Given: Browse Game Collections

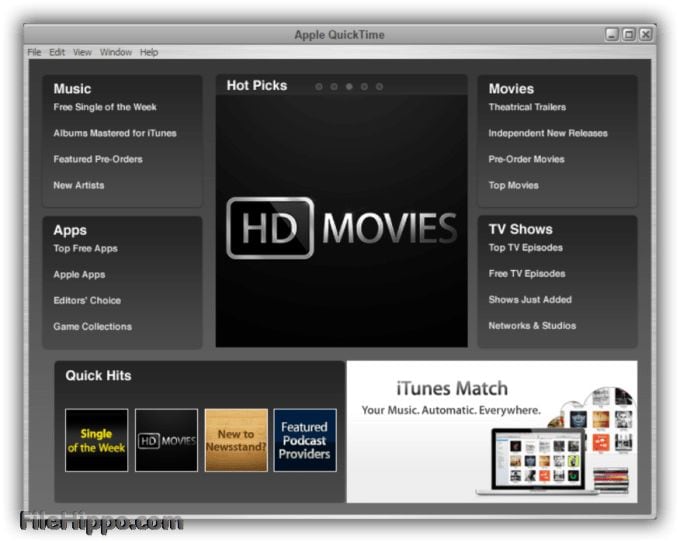Looking at the screenshot, I should click(92, 327).
